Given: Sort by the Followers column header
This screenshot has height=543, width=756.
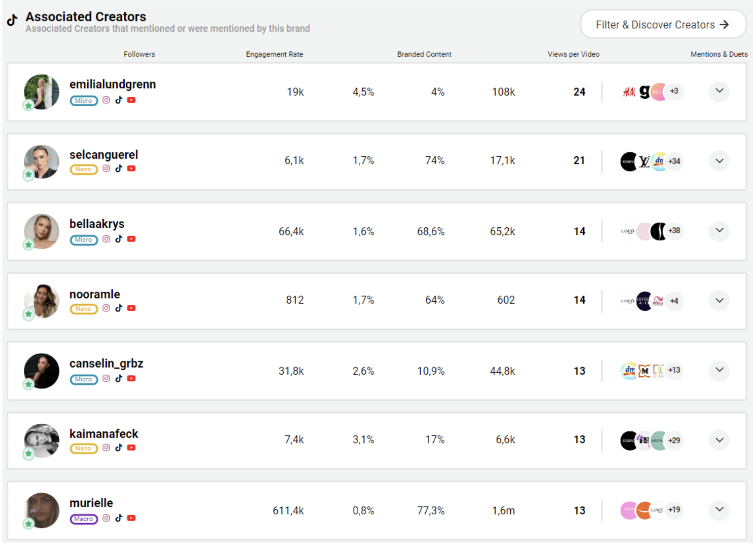Looking at the screenshot, I should pos(139,54).
